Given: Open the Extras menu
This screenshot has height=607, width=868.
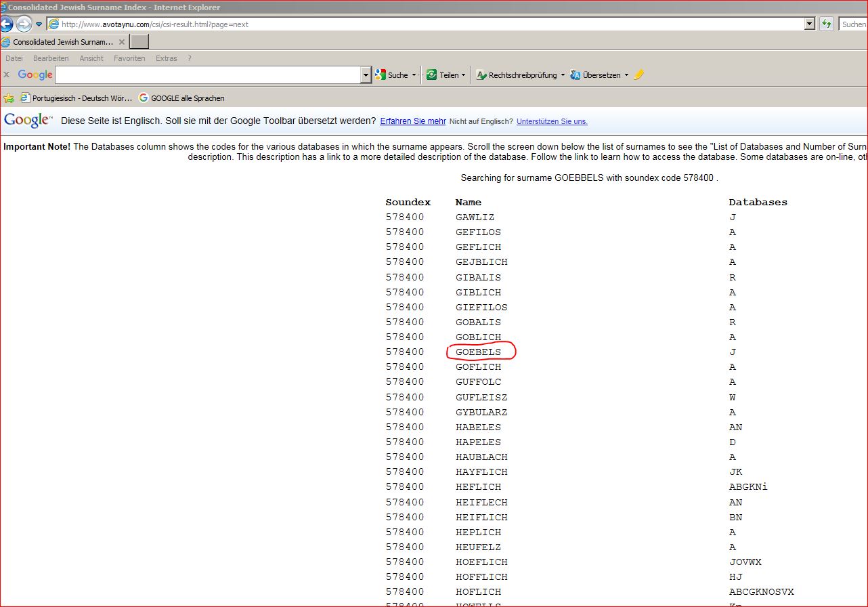Looking at the screenshot, I should [x=167, y=58].
